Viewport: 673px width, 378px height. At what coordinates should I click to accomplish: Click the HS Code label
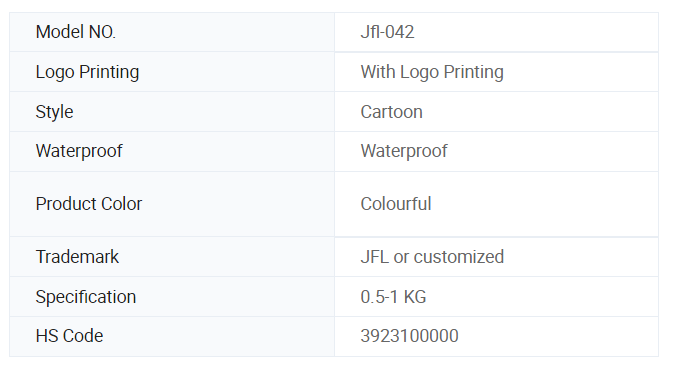coord(70,336)
